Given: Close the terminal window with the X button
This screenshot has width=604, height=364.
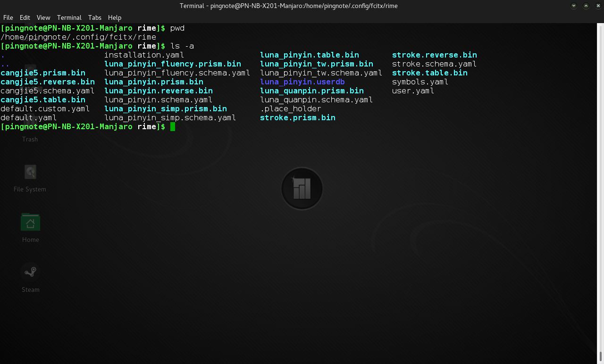Looking at the screenshot, I should (598, 6).
